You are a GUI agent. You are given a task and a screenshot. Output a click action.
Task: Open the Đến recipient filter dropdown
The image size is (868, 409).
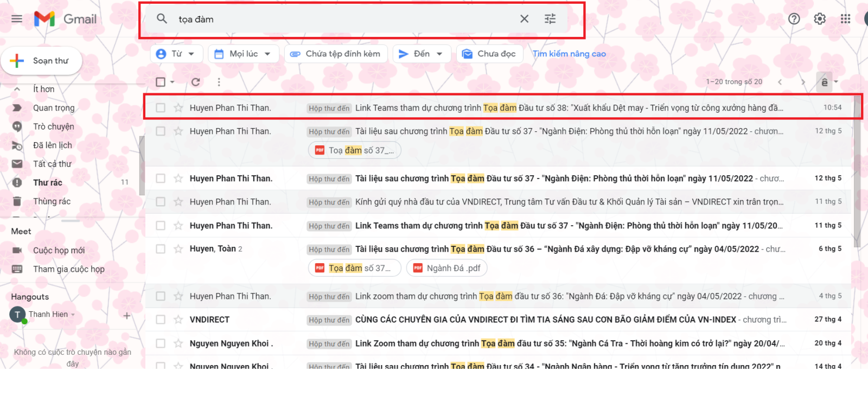click(x=422, y=54)
